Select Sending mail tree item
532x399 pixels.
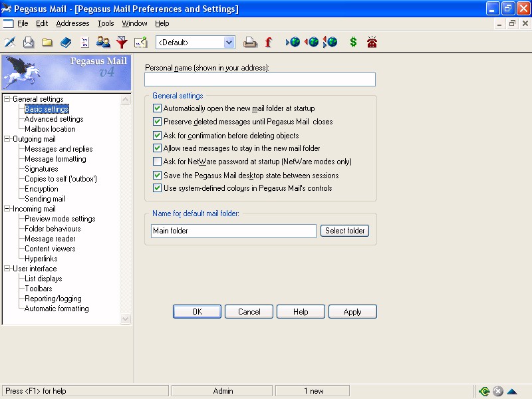pos(45,199)
